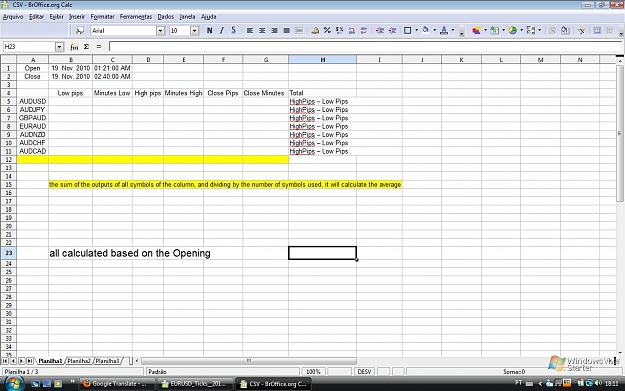Image resolution: width=625 pixels, height=391 pixels.
Task: Select the column H header
Action: 322,59
